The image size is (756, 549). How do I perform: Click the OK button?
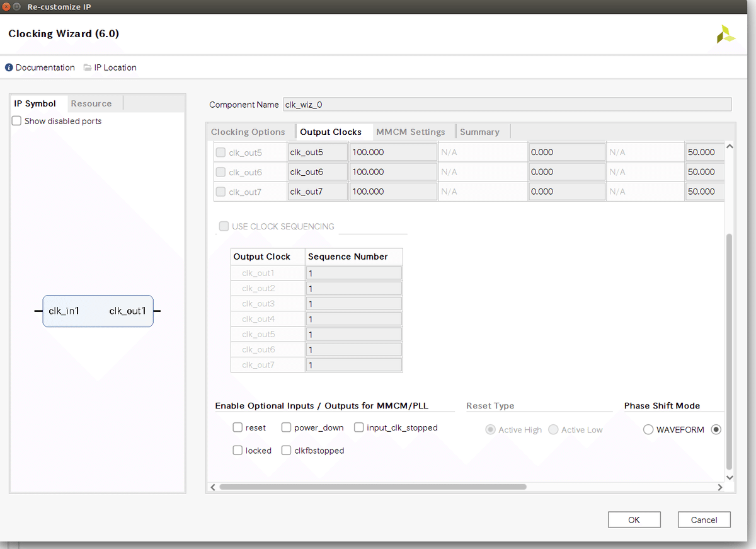[634, 519]
